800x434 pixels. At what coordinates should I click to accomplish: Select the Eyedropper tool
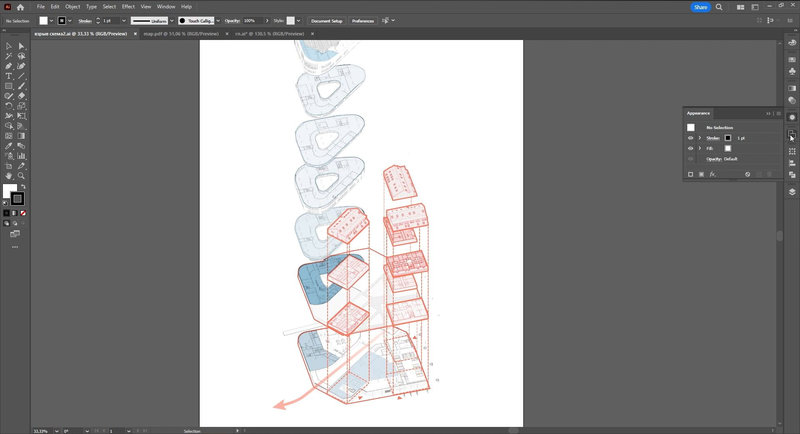pyautogui.click(x=9, y=146)
